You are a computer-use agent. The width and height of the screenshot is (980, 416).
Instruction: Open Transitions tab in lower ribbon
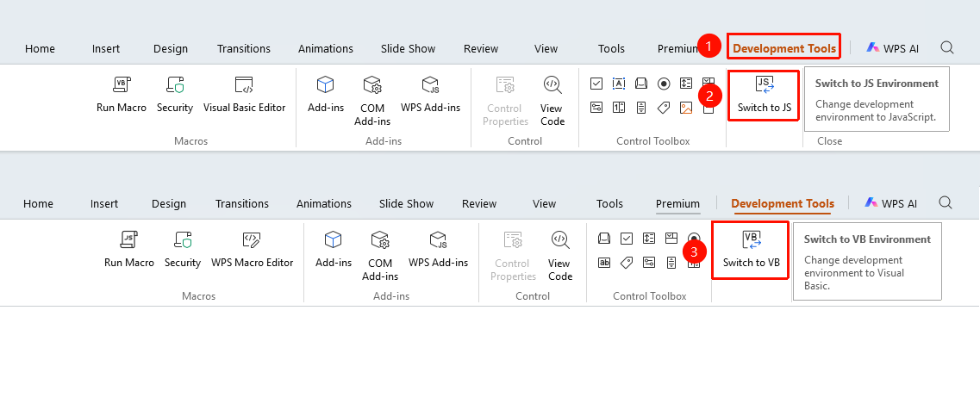coord(242,203)
